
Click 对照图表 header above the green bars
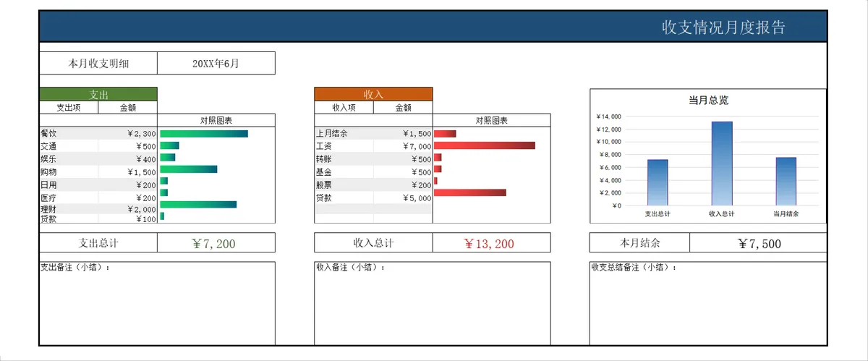216,120
